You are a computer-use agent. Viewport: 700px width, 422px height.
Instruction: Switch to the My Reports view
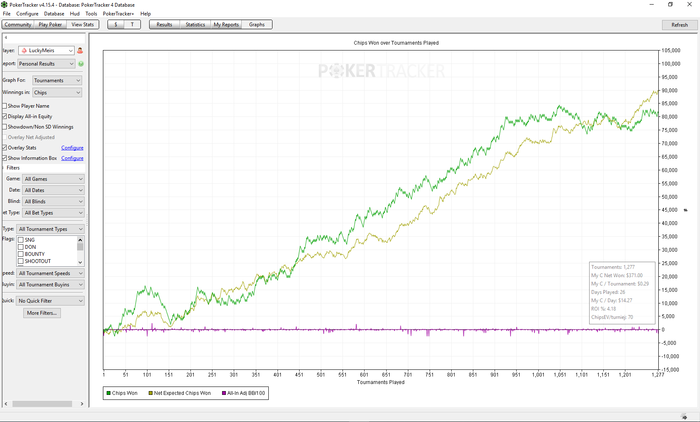[x=226, y=25]
